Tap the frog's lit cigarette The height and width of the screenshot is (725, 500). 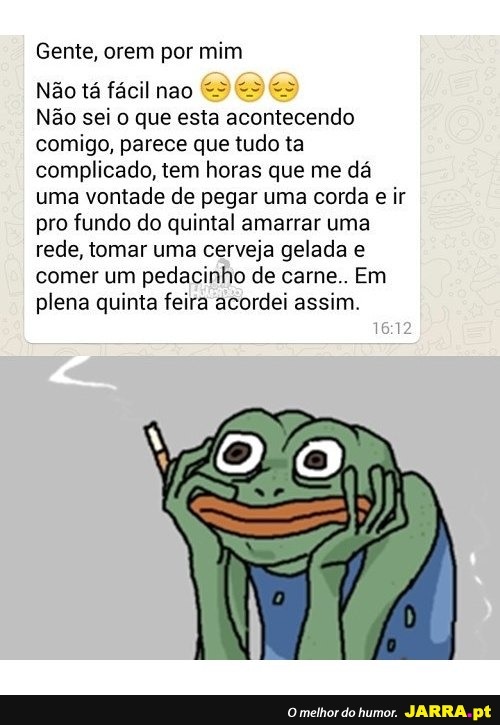pos(157,448)
